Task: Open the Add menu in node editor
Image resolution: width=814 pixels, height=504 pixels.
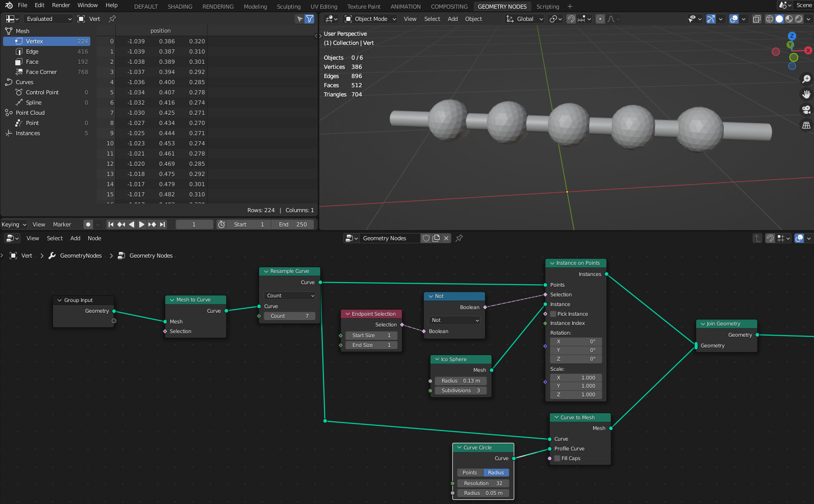Action: click(x=75, y=238)
